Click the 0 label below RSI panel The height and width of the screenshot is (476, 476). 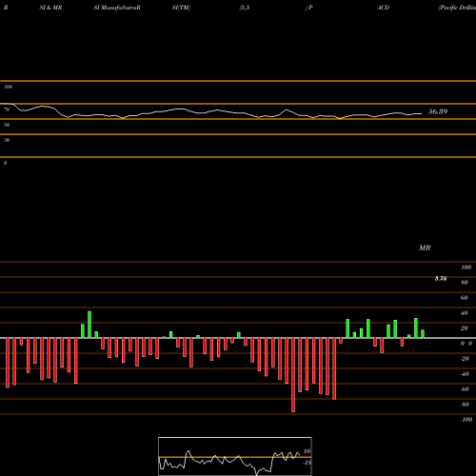pos(5,163)
